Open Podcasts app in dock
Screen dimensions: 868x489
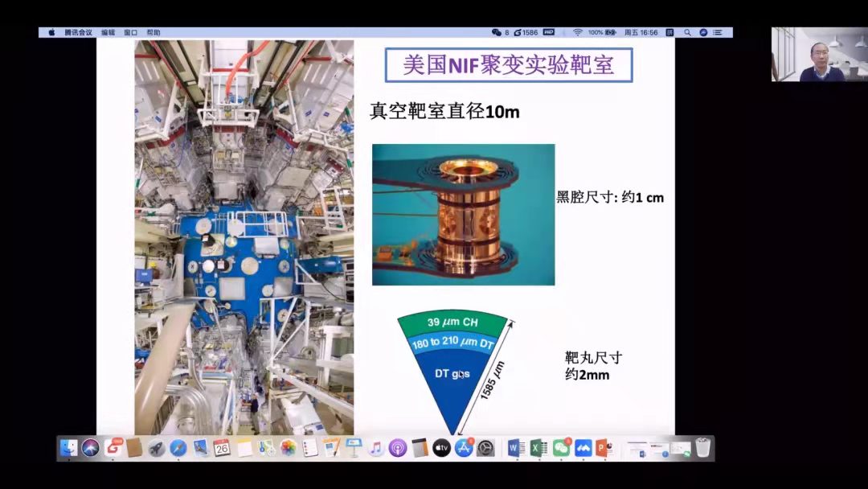[x=397, y=448]
